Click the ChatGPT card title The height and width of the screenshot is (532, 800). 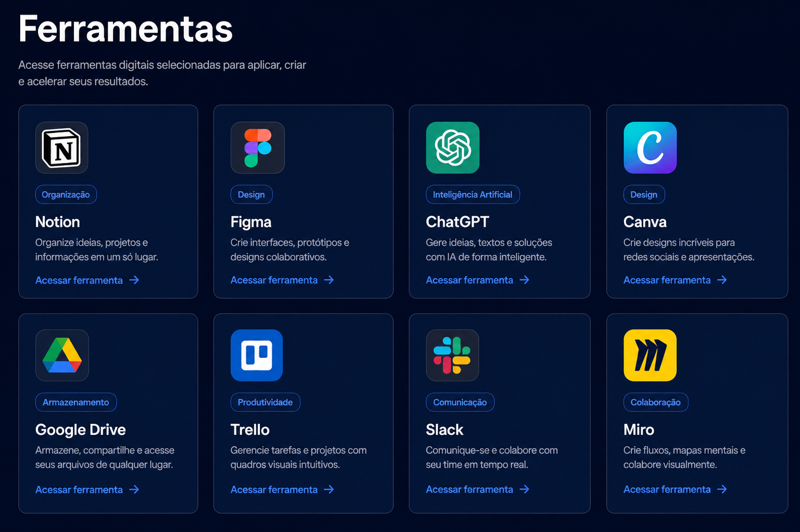coord(458,222)
